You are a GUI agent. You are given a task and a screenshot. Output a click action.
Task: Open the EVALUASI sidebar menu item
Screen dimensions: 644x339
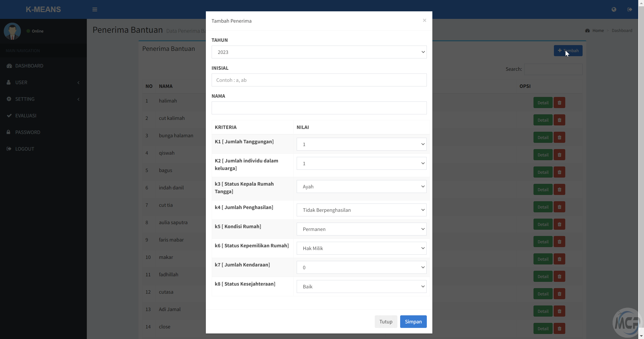(x=26, y=116)
